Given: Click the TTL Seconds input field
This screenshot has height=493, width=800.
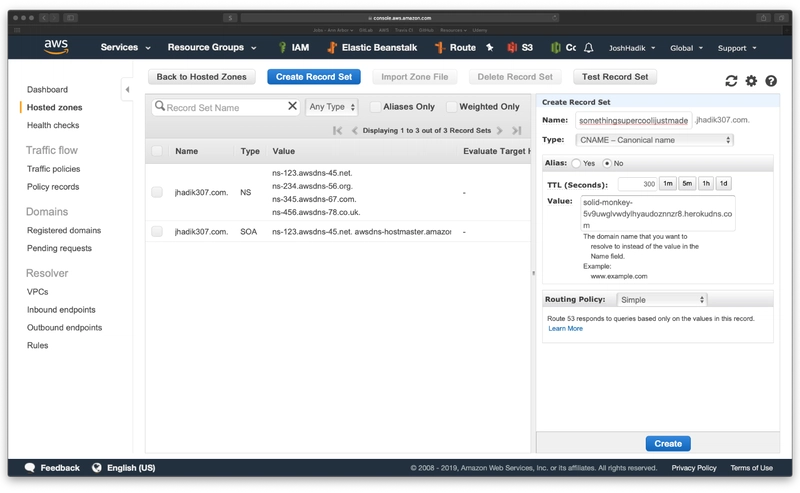Looking at the screenshot, I should [x=637, y=184].
